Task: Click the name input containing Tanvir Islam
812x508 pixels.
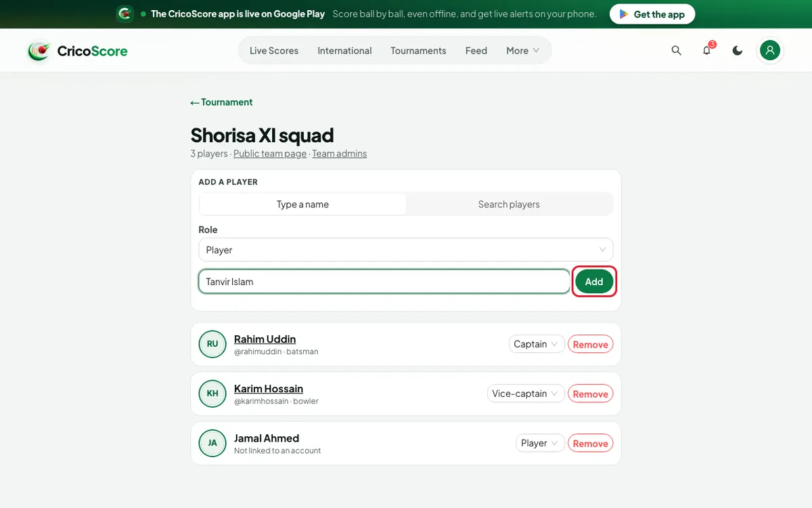Action: pos(384,282)
